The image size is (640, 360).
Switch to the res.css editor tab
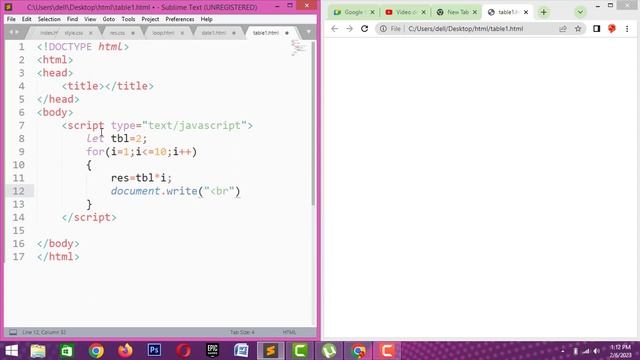point(117,33)
